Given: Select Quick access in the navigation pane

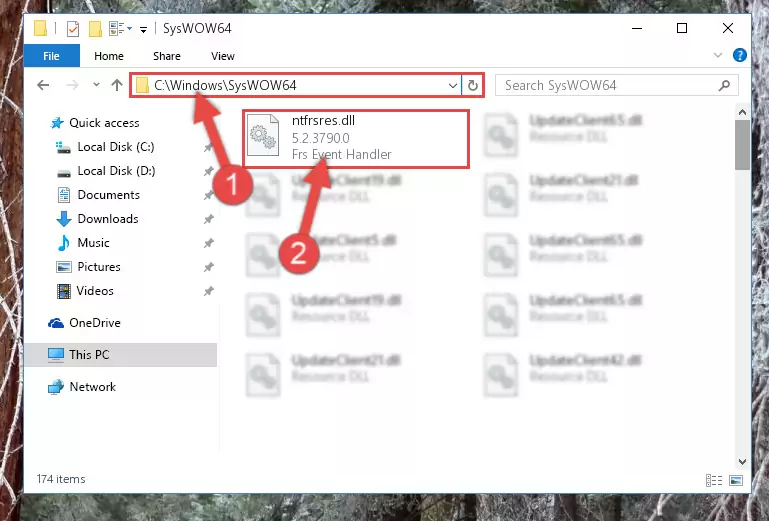Looking at the screenshot, I should pos(104,123).
